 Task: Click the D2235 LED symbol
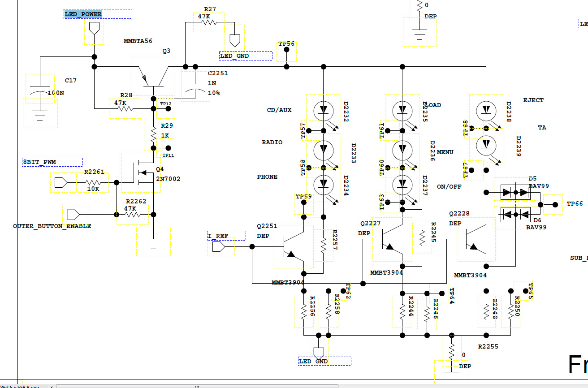point(402,110)
